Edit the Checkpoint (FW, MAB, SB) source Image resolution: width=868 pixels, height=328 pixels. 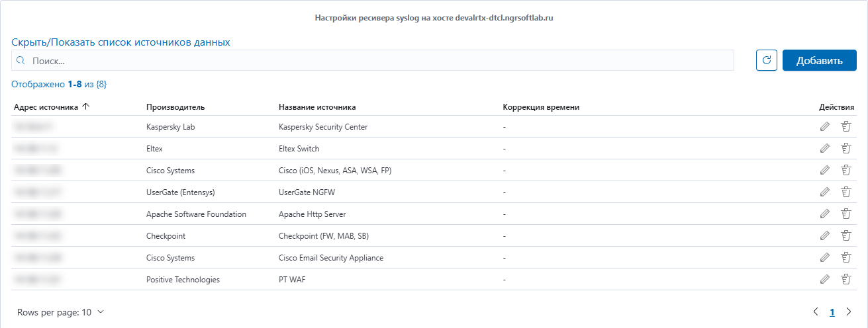click(824, 236)
